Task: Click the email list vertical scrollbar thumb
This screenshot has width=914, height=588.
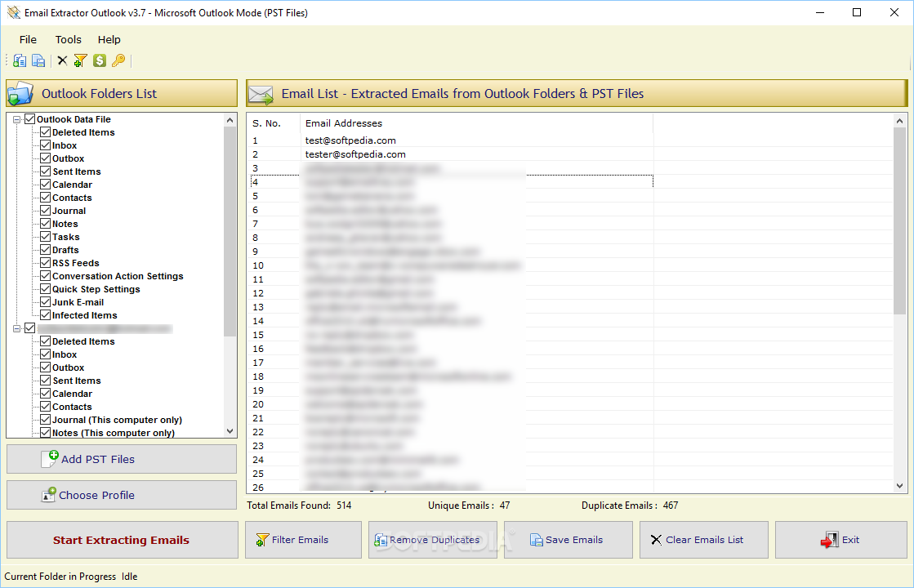Action: [x=899, y=221]
